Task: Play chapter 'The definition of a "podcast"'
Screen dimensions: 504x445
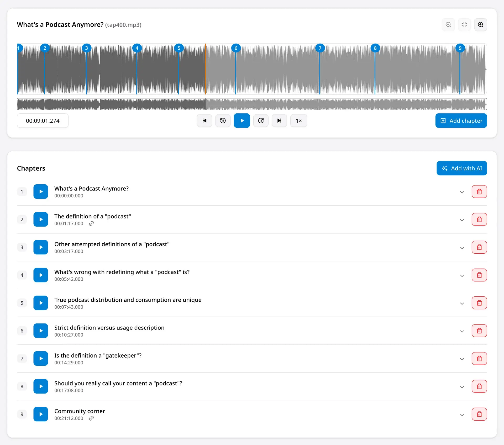Action: pyautogui.click(x=41, y=219)
